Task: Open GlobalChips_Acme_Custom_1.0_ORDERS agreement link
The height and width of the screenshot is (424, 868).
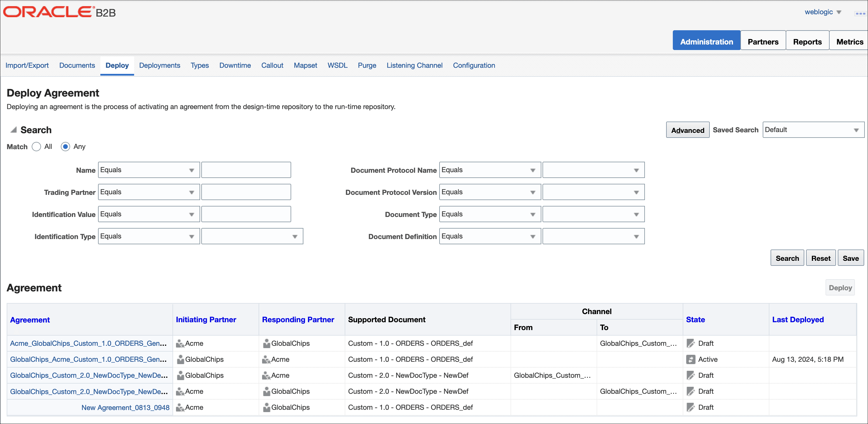Action: (x=88, y=359)
